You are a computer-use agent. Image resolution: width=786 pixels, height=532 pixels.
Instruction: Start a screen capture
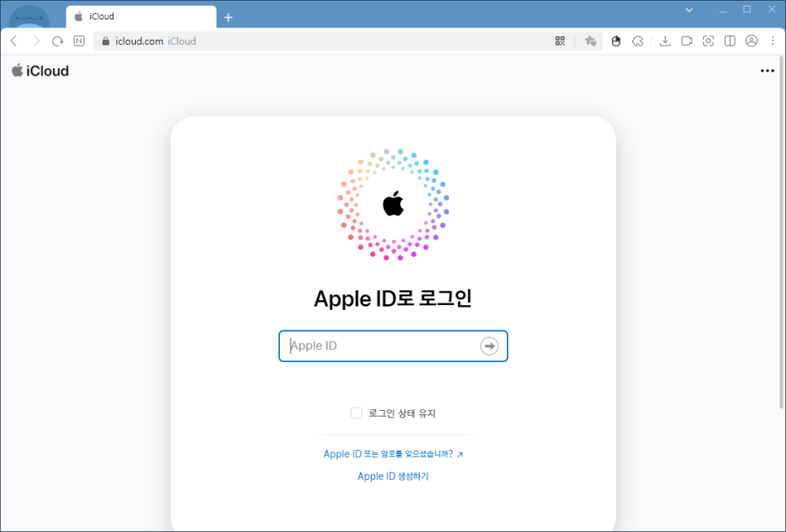click(x=709, y=41)
